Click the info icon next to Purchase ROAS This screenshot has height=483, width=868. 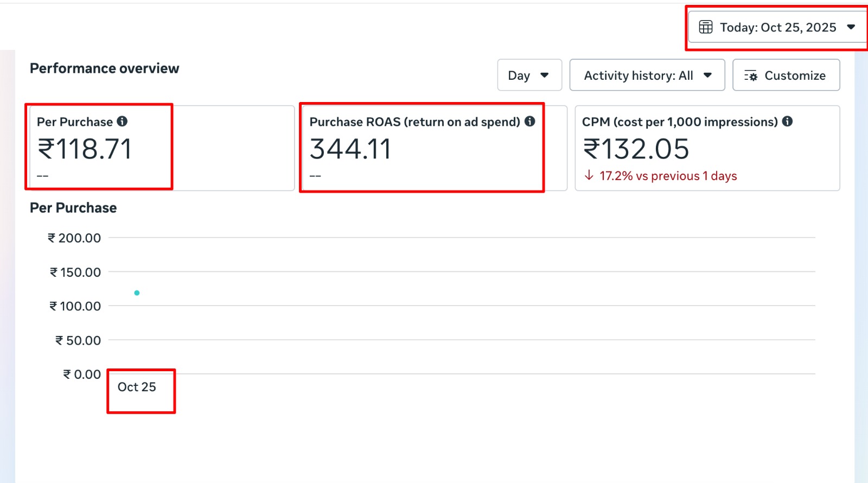[x=529, y=122]
